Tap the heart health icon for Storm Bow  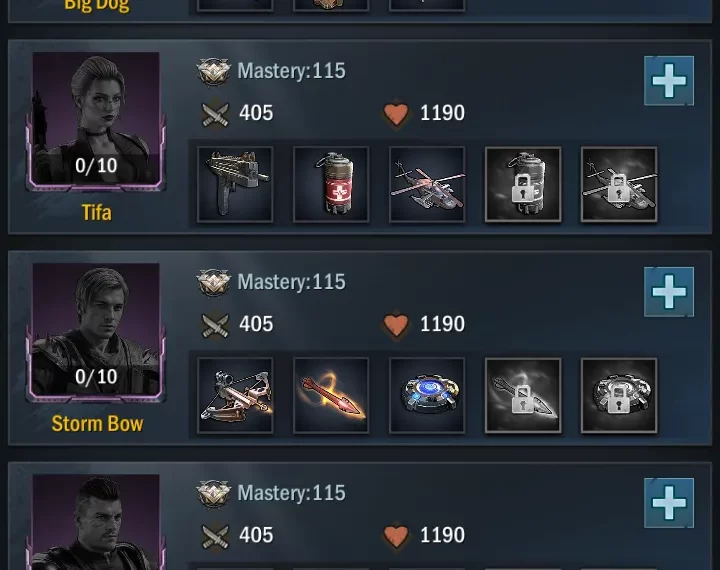pyautogui.click(x=396, y=324)
